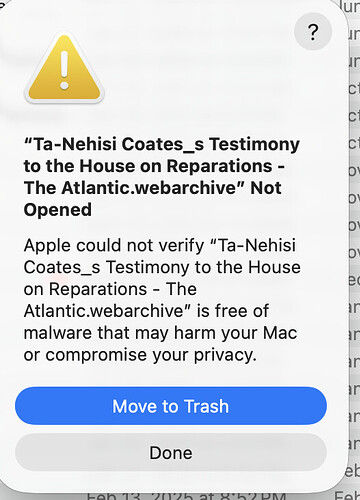Click "Coates_s Testimony to the House" in the body text
The image size is (360, 500).
coord(162,267)
